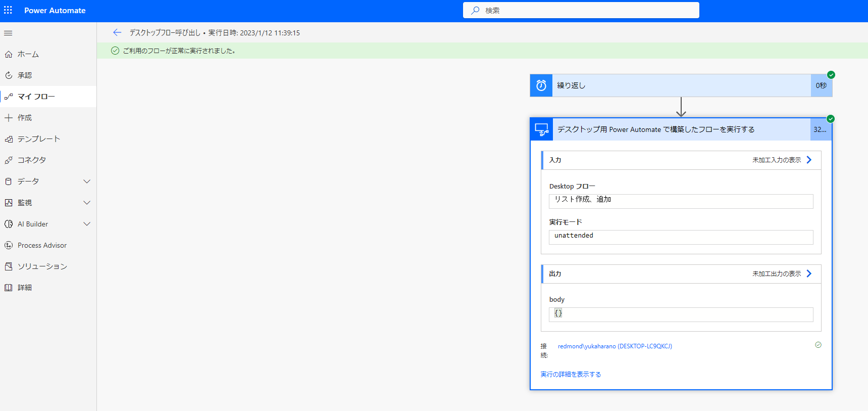Expand the 監視 section chevron
The width and height of the screenshot is (868, 411).
87,203
